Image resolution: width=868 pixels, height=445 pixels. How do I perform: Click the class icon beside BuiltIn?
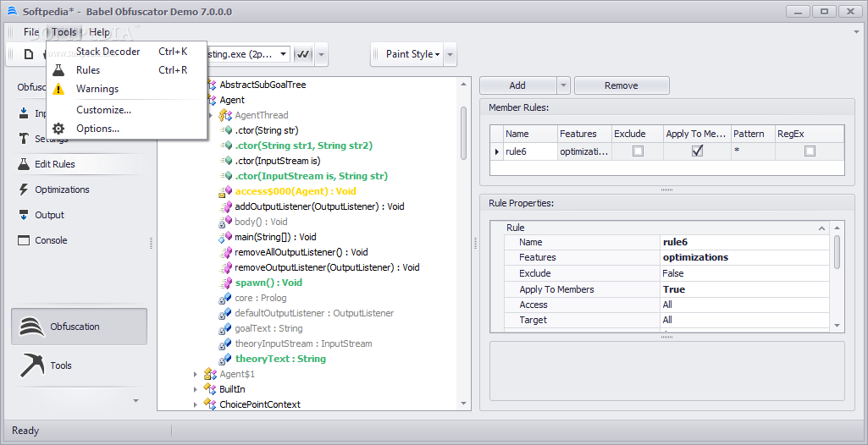click(x=210, y=389)
